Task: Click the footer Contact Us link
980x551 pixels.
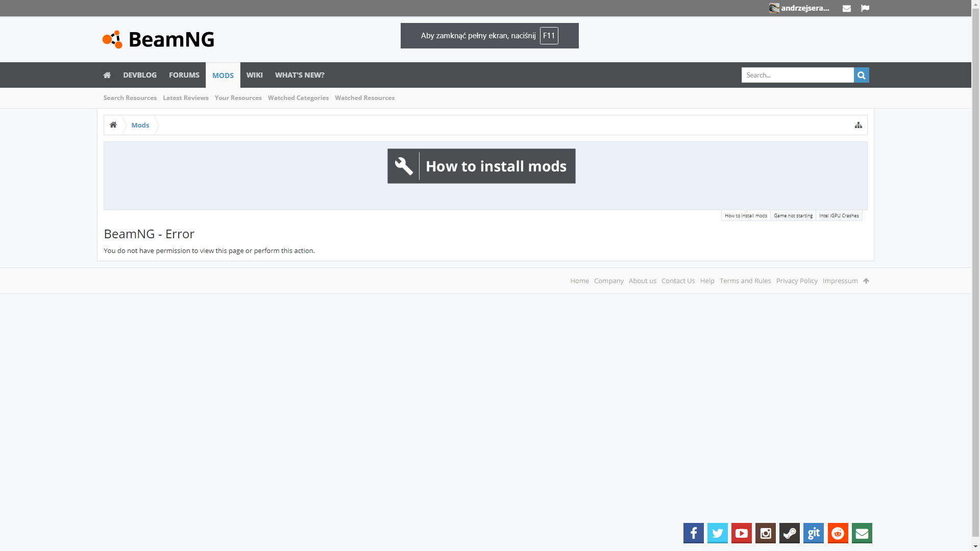Action: pyautogui.click(x=678, y=281)
